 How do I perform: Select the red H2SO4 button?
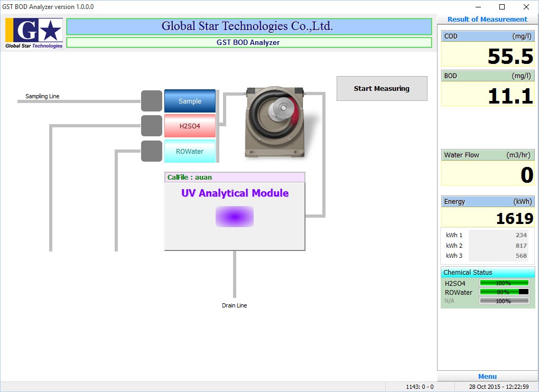click(x=190, y=126)
